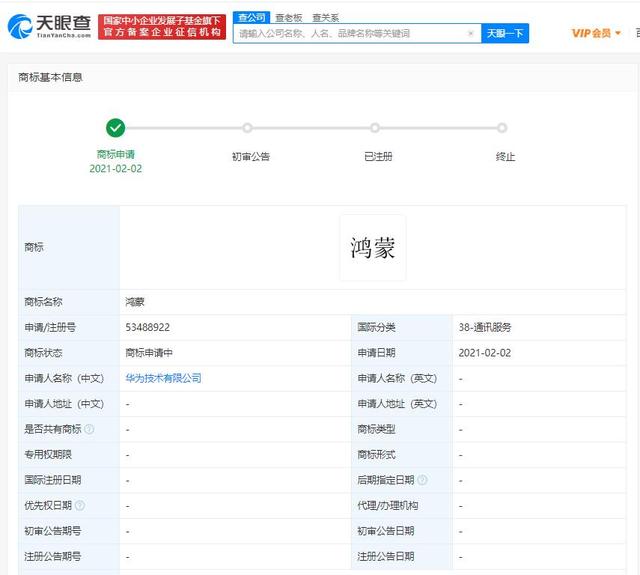Click the 鸿蒙 value in 商标名称 row
The image size is (640, 575).
[135, 302]
